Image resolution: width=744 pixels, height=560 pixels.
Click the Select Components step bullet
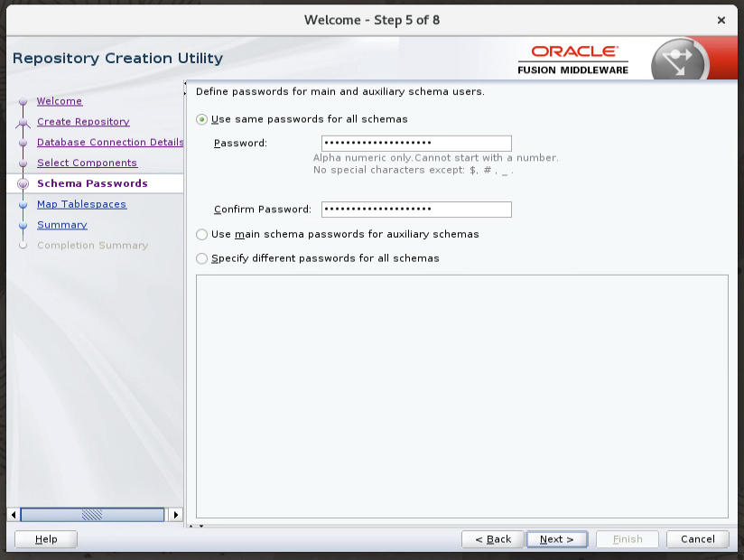23,163
